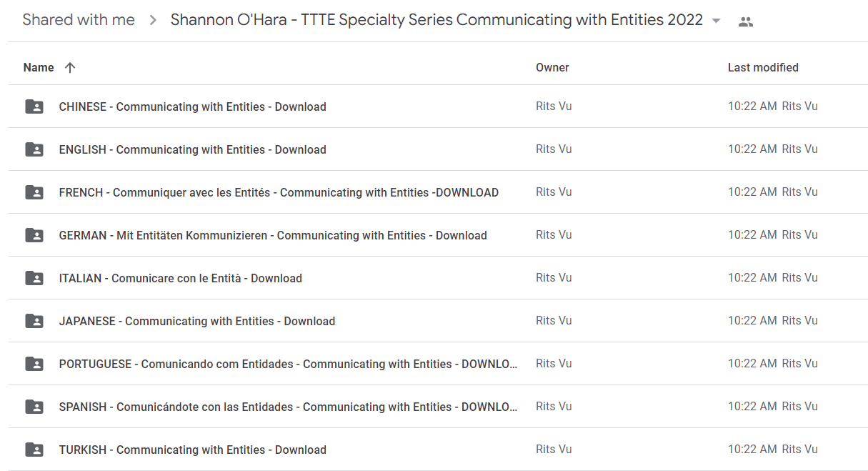Click the shared folder icon for TURKISH
This screenshot has height=471, width=868.
(x=34, y=450)
